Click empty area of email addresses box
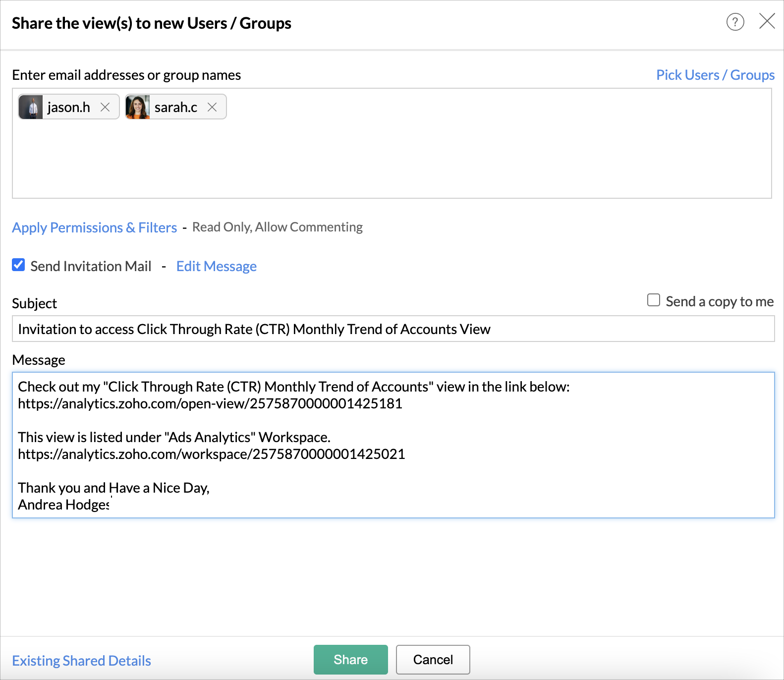Viewport: 784px width, 680px height. [x=392, y=159]
